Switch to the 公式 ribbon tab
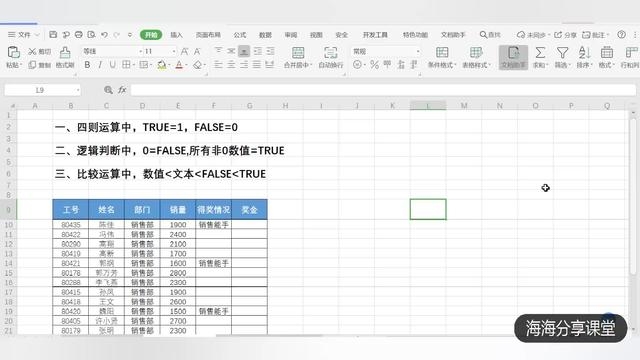Image resolution: width=640 pixels, height=360 pixels. pyautogui.click(x=240, y=35)
